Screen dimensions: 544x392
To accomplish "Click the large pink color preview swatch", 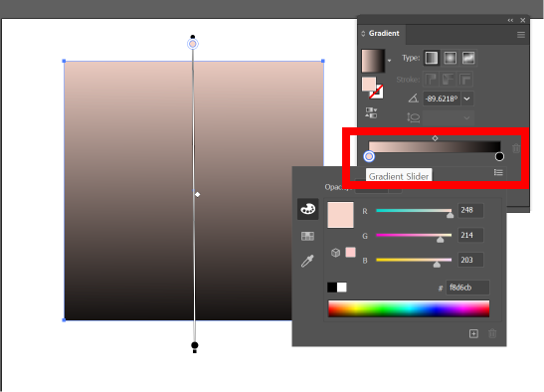I will 340,215.
